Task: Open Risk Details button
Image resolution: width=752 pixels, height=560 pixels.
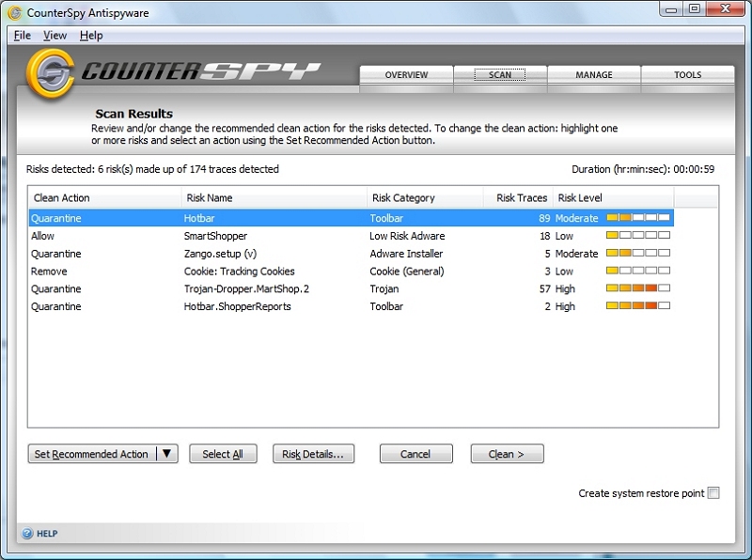Action: [313, 454]
